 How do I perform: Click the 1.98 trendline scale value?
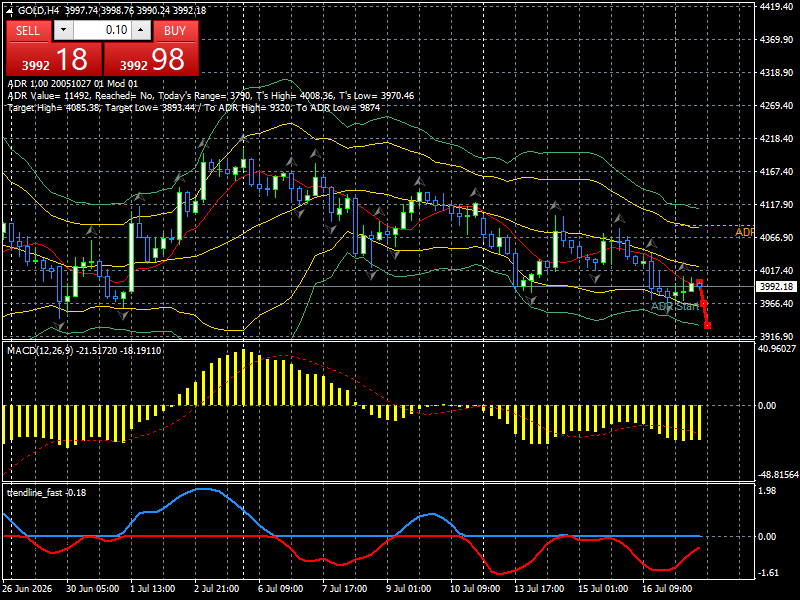(767, 491)
